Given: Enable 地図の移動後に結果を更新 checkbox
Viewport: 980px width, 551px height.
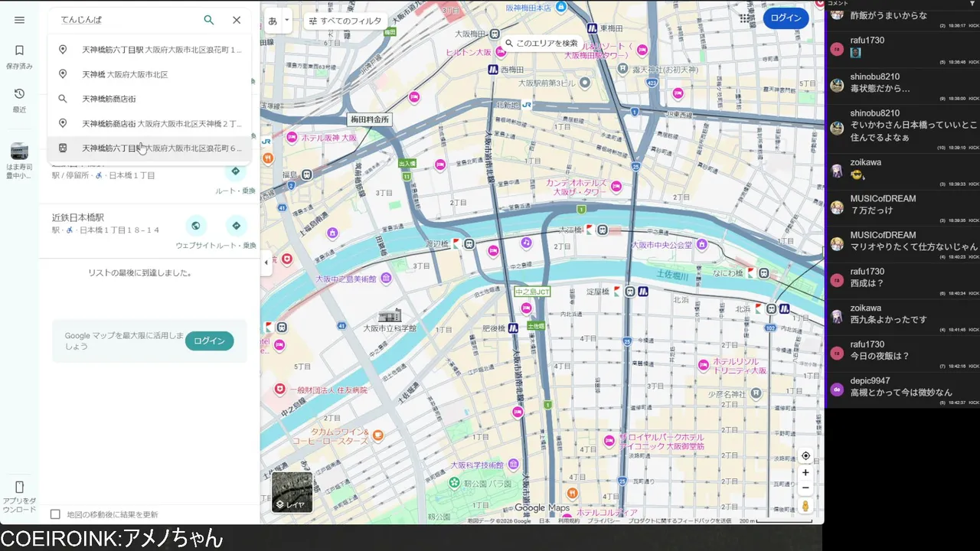Looking at the screenshot, I should point(55,514).
